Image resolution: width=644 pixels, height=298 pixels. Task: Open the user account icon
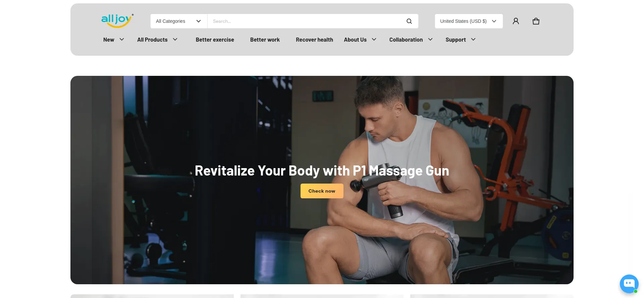[x=516, y=21]
